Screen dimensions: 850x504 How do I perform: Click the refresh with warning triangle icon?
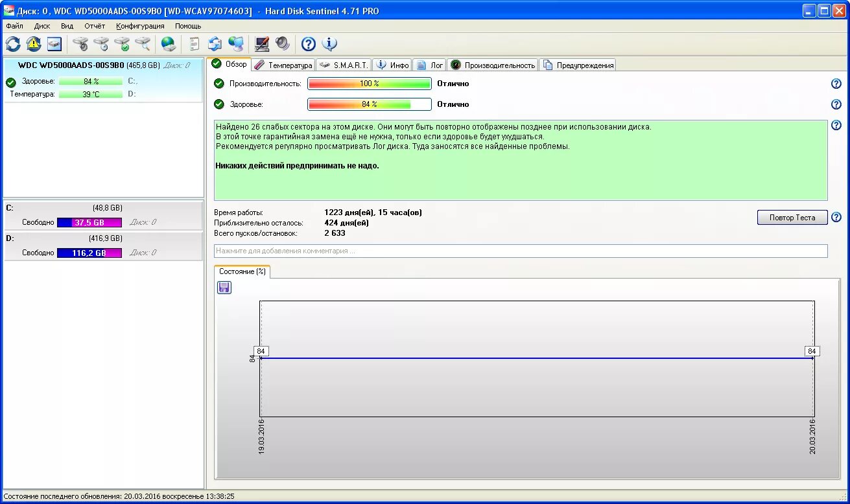tap(34, 44)
